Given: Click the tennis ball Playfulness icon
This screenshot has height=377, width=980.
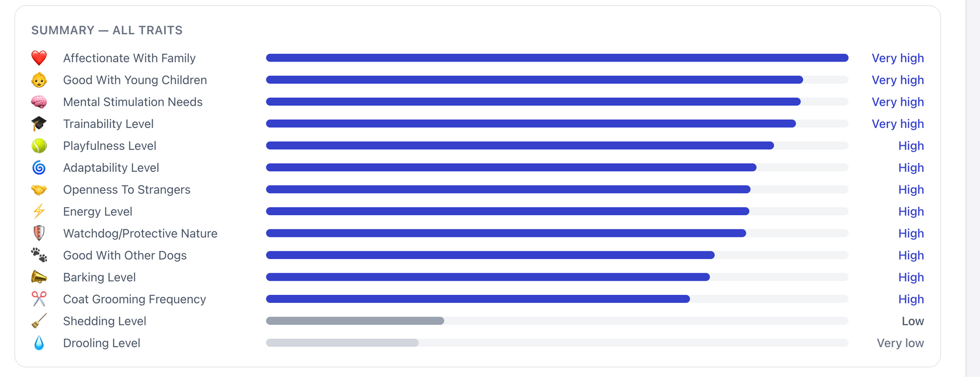Looking at the screenshot, I should (39, 146).
